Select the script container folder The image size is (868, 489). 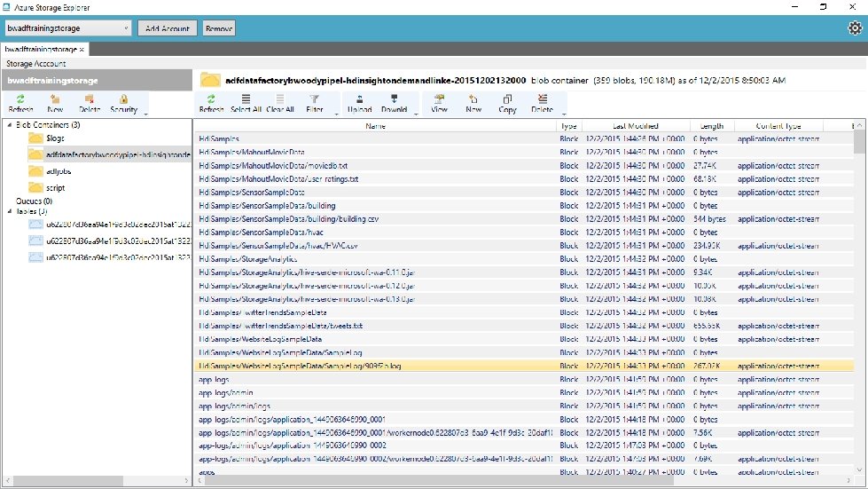(x=47, y=188)
